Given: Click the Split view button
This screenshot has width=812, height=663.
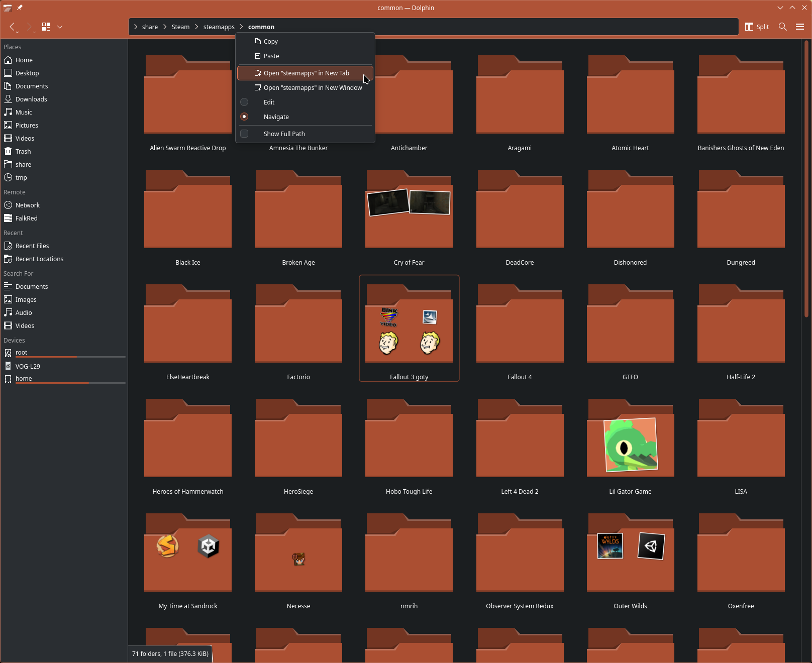Looking at the screenshot, I should pos(757,27).
